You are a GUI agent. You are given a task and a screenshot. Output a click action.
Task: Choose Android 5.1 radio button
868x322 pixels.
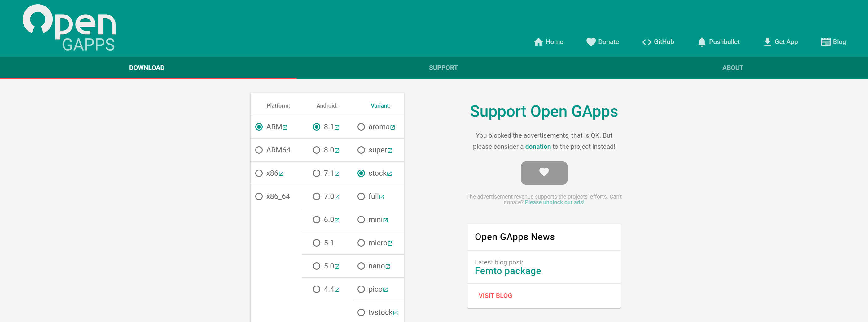tap(316, 243)
